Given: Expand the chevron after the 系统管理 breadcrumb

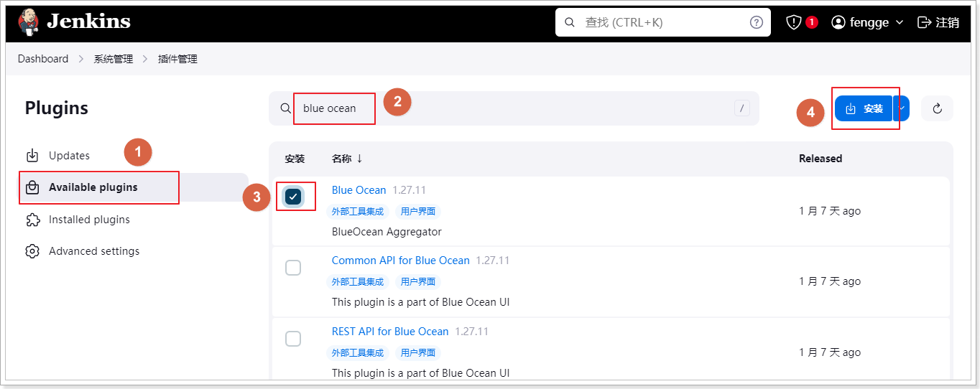Looking at the screenshot, I should (x=145, y=59).
